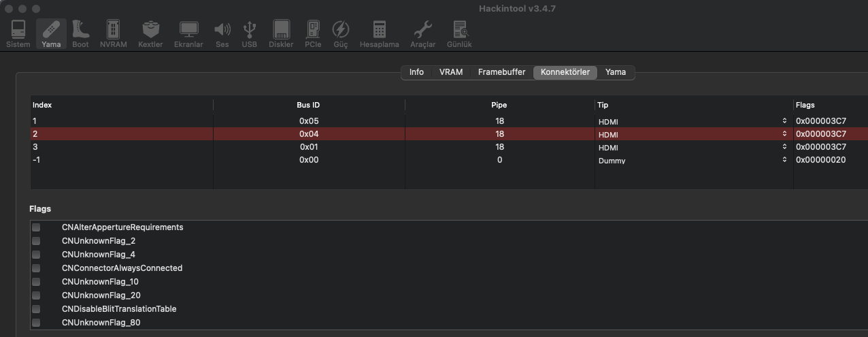Check the CNDisableBlitTranslationTable flag
Image resolution: width=868 pixels, height=337 pixels.
(36, 309)
